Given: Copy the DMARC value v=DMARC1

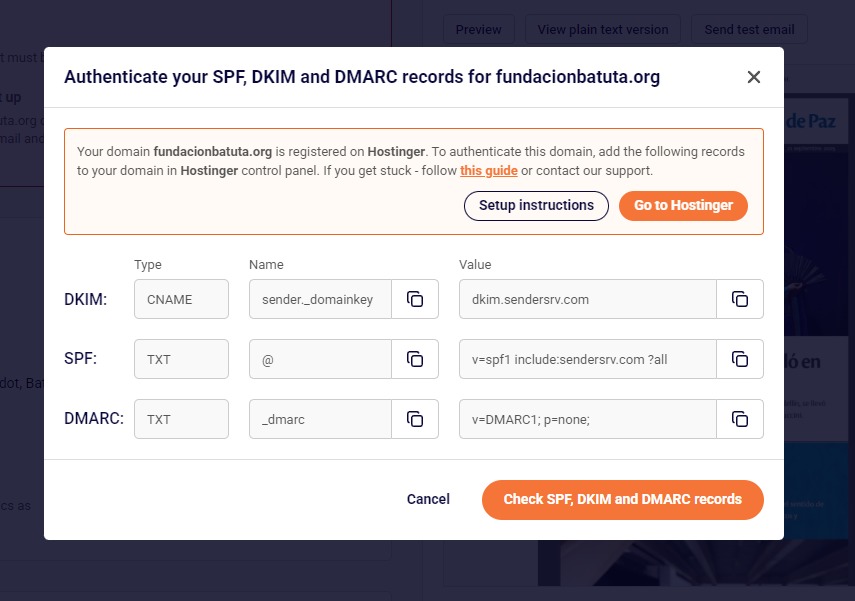Looking at the screenshot, I should click(740, 419).
